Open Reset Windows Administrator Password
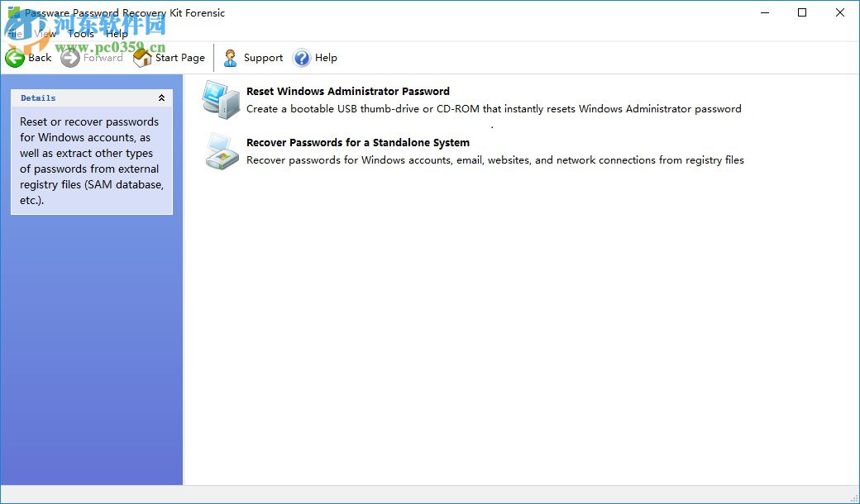The height and width of the screenshot is (504, 860). click(x=347, y=91)
